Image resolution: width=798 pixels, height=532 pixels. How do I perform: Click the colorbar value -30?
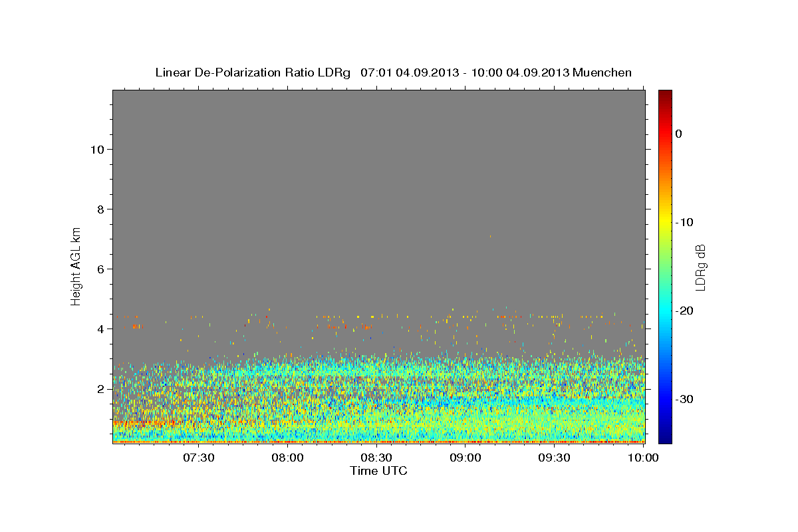pos(684,399)
